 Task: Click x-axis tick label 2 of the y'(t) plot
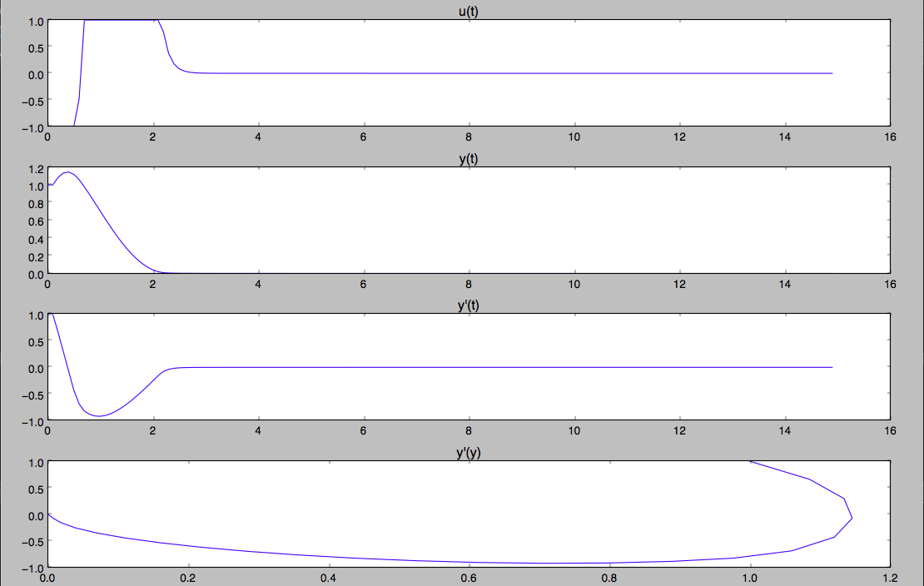coord(152,431)
